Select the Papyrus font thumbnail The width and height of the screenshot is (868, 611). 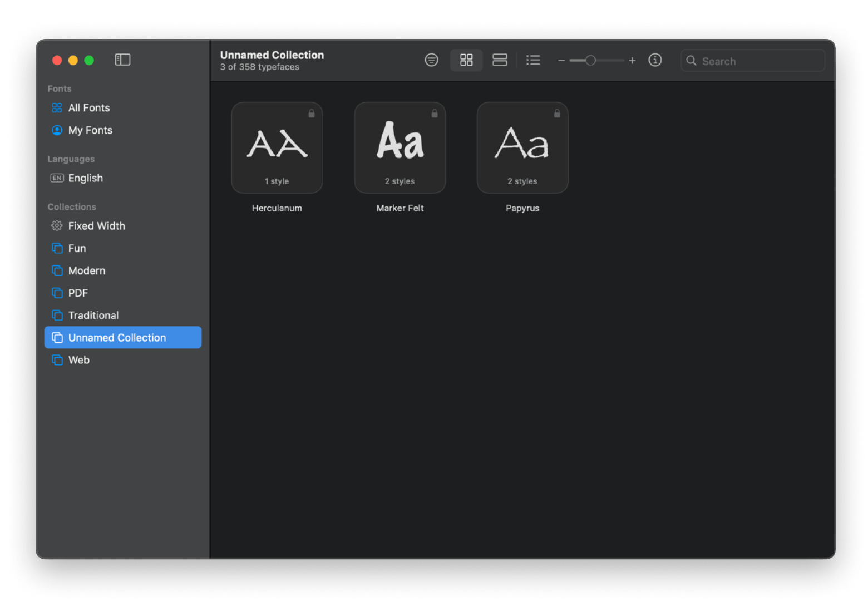(x=522, y=148)
